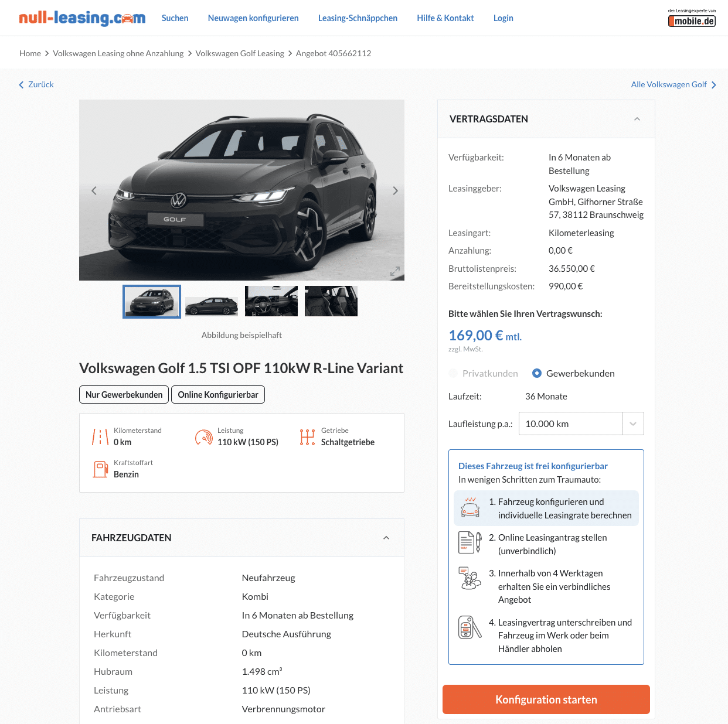The height and width of the screenshot is (724, 728).
Task: Select the Gewerbekunden radio button
Action: tap(536, 373)
